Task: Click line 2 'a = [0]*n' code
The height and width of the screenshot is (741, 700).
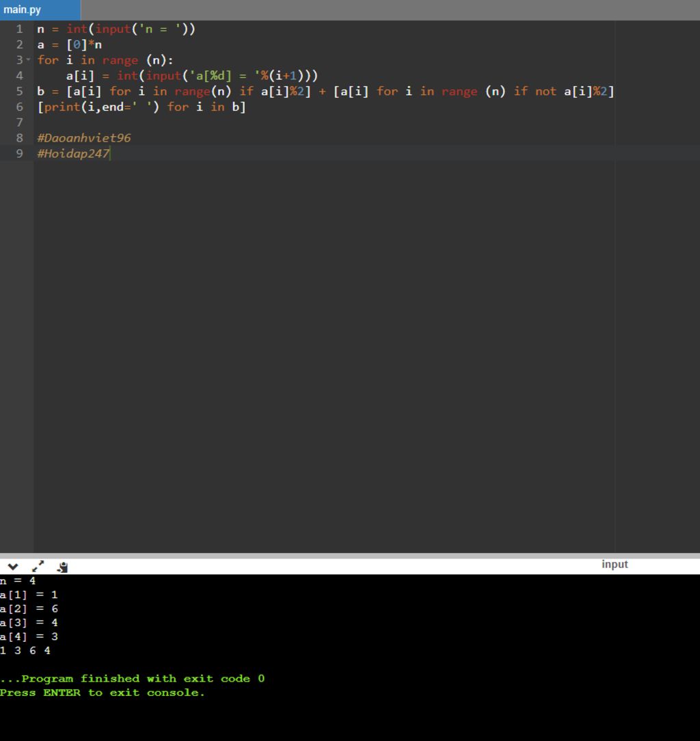Action: (70, 44)
